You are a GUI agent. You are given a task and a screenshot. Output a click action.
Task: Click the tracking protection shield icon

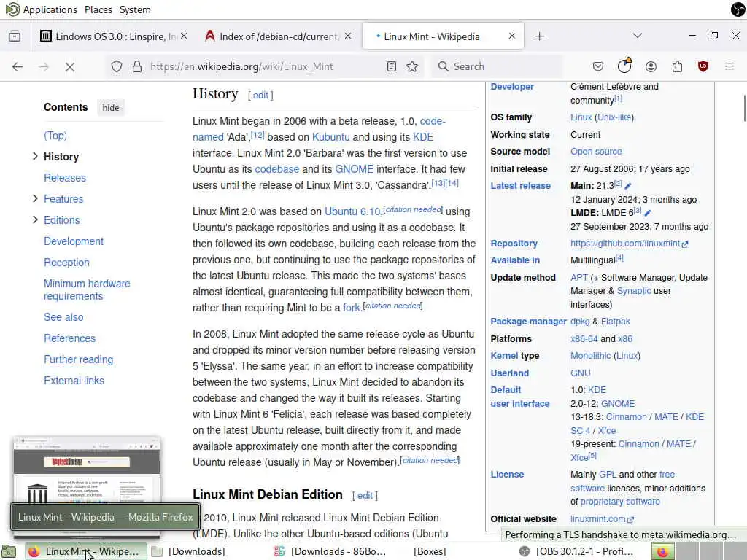117,66
